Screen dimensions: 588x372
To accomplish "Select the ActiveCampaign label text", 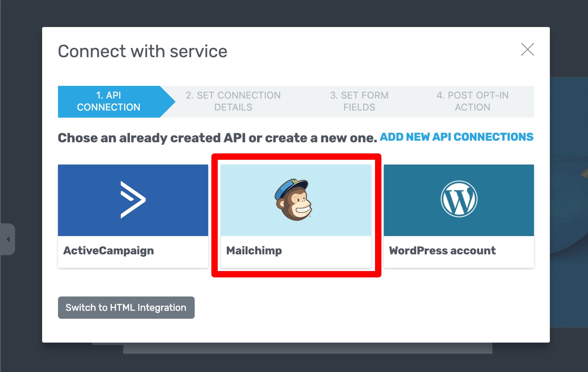I will point(108,251).
